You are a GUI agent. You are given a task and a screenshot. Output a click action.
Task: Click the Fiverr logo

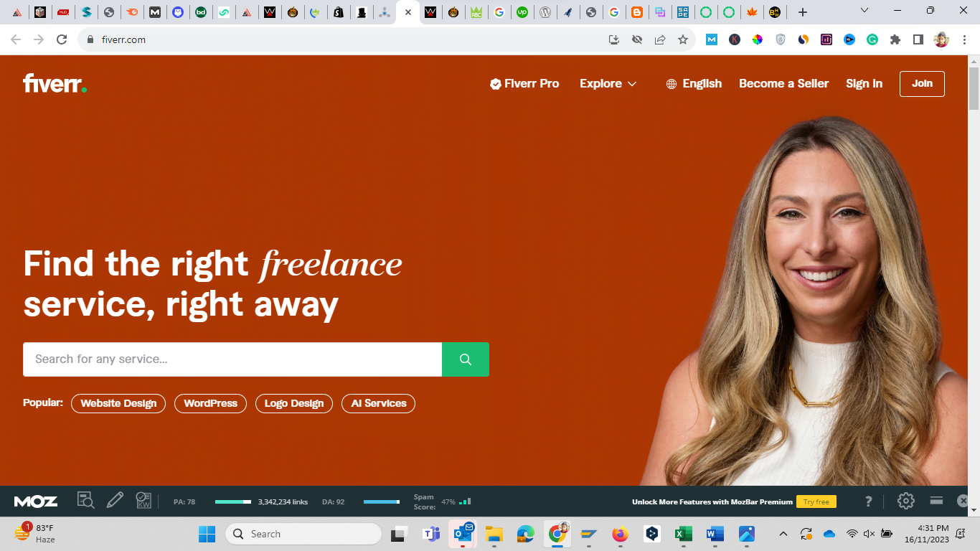coord(55,83)
